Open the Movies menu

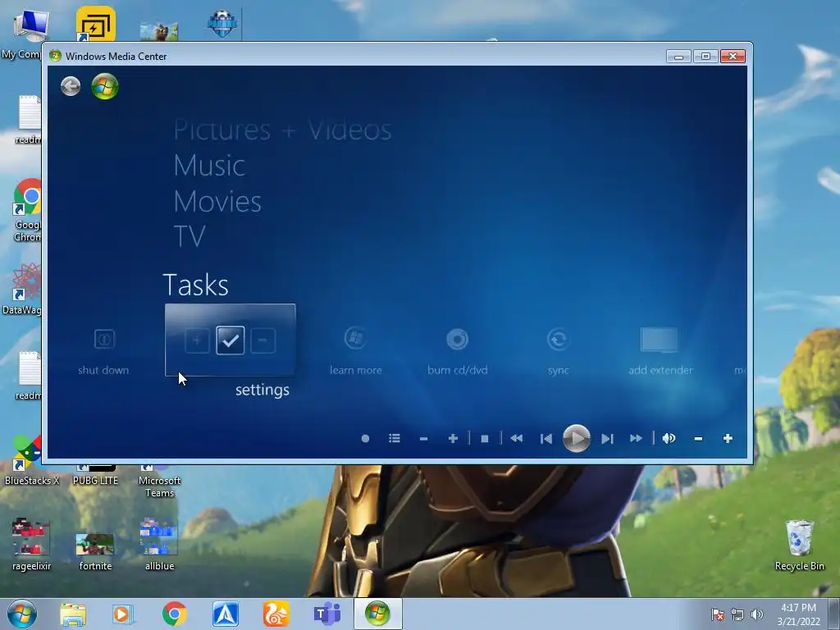click(217, 202)
